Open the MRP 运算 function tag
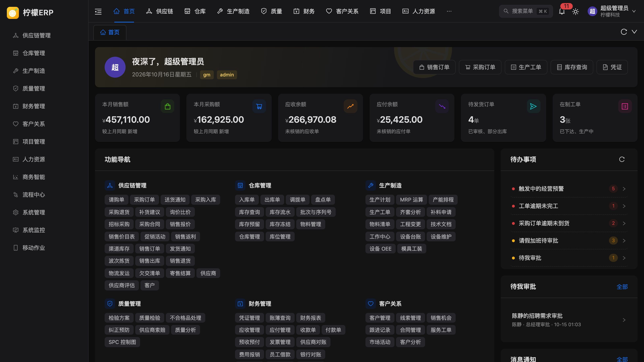The image size is (644, 362). click(x=411, y=200)
